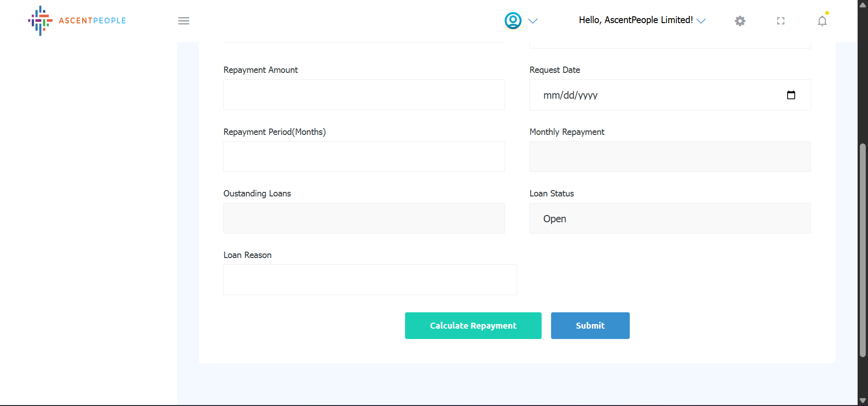
Task: Click the Monthly Repayment field
Action: pyautogui.click(x=670, y=157)
